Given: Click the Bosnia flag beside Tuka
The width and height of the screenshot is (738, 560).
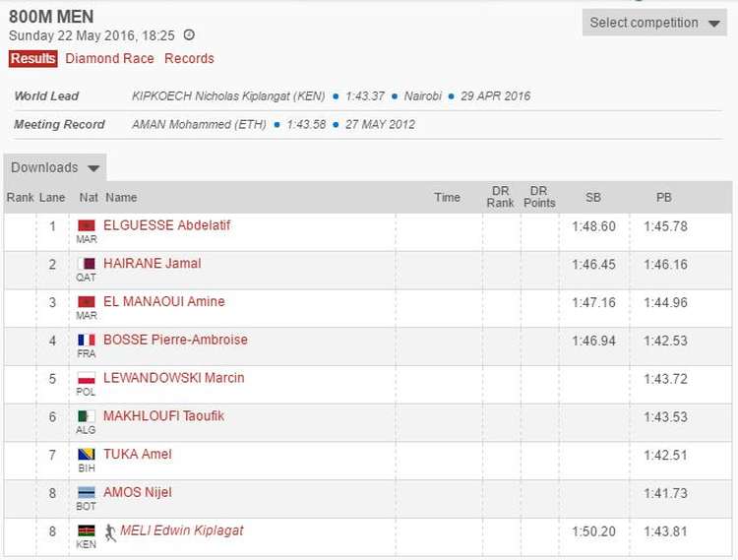Looking at the screenshot, I should click(x=87, y=455).
